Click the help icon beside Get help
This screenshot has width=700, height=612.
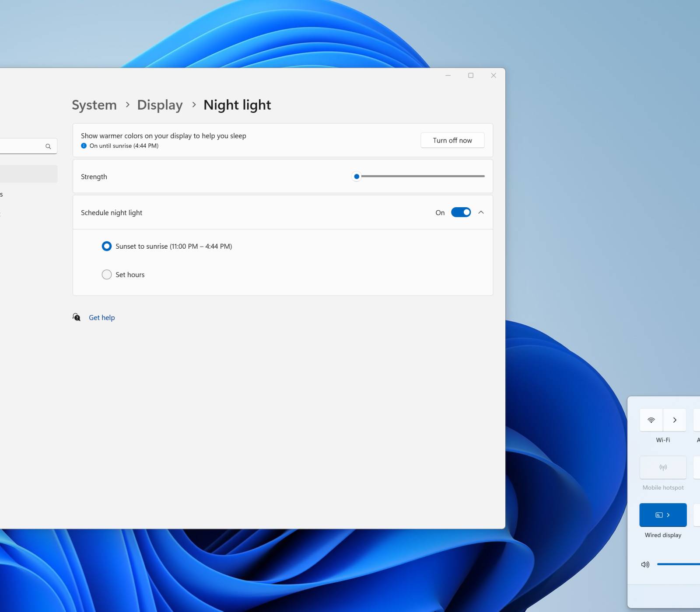(77, 317)
